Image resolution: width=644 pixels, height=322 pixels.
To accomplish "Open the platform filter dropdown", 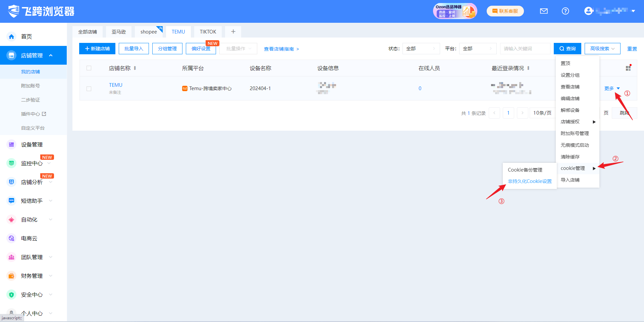I will tap(477, 49).
